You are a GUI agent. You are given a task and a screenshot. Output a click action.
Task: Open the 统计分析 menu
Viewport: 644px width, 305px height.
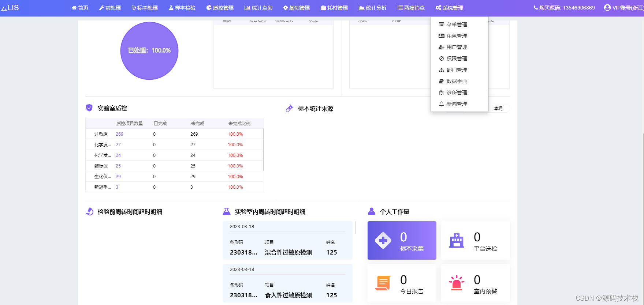pos(373,8)
